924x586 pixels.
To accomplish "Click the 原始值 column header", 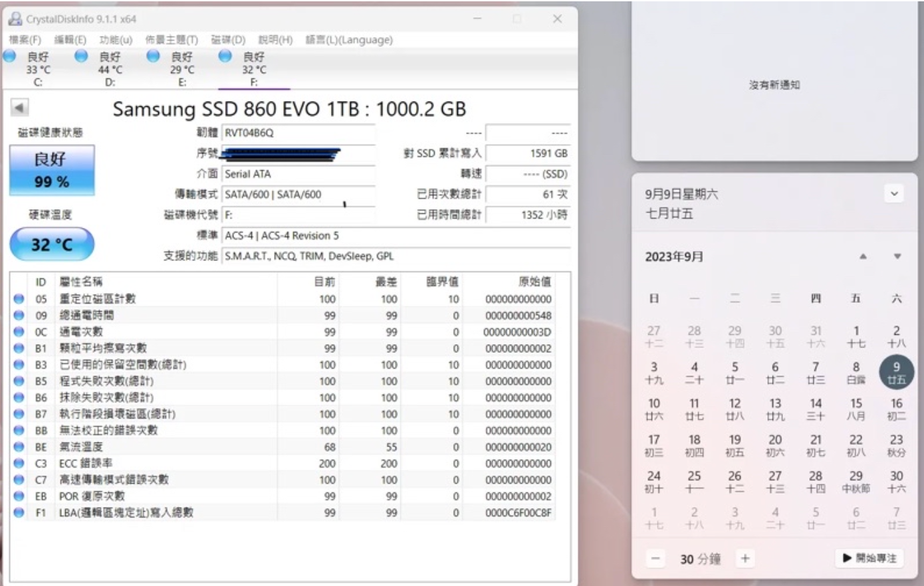I will [x=535, y=282].
